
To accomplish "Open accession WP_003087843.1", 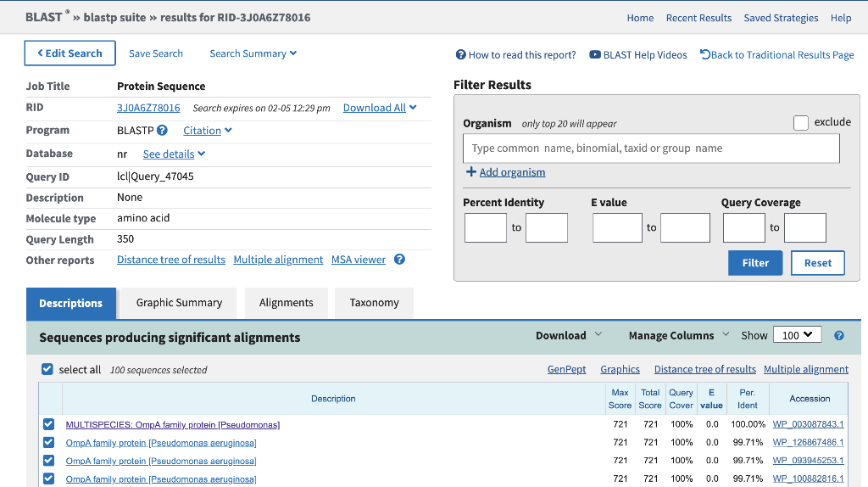I will tap(808, 424).
